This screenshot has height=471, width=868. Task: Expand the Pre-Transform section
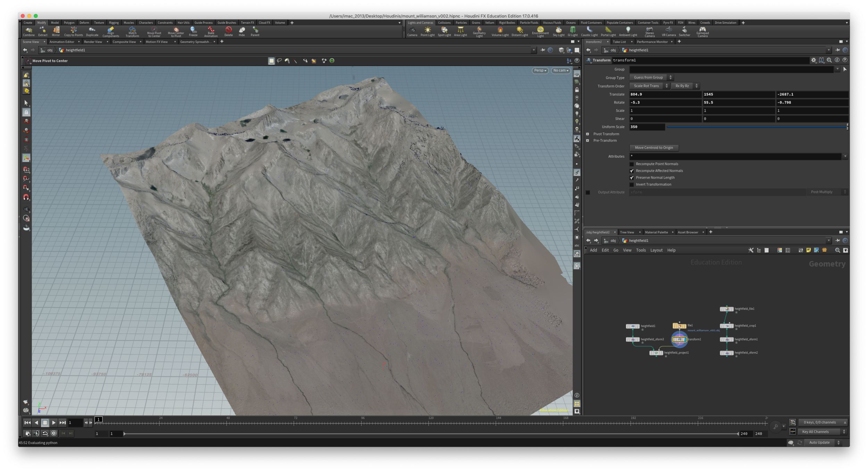[587, 141]
